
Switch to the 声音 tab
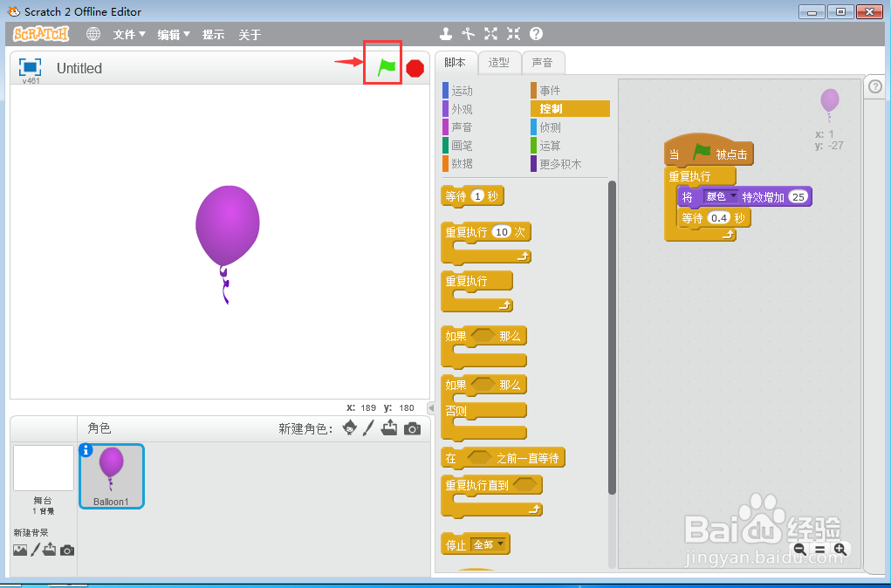click(x=543, y=62)
